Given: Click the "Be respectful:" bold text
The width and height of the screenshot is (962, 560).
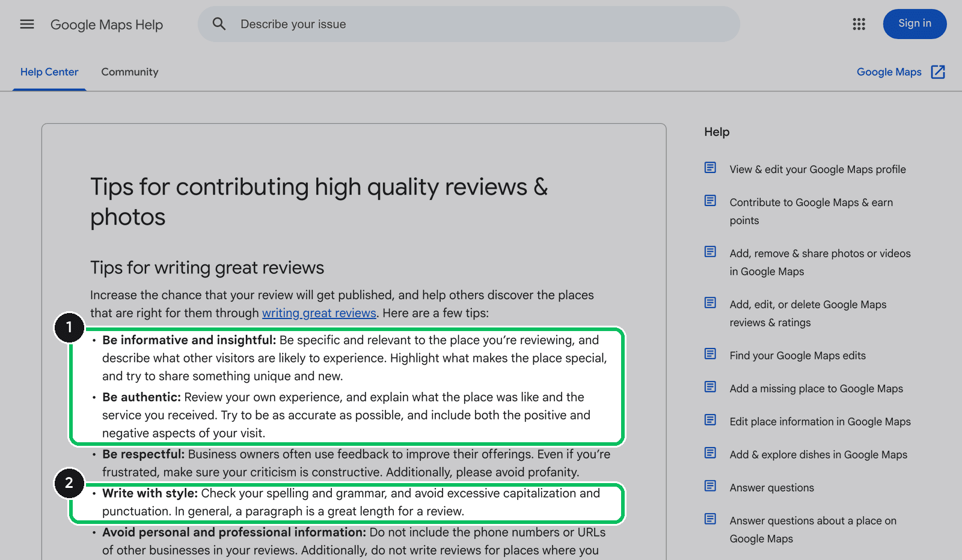Looking at the screenshot, I should tap(143, 454).
